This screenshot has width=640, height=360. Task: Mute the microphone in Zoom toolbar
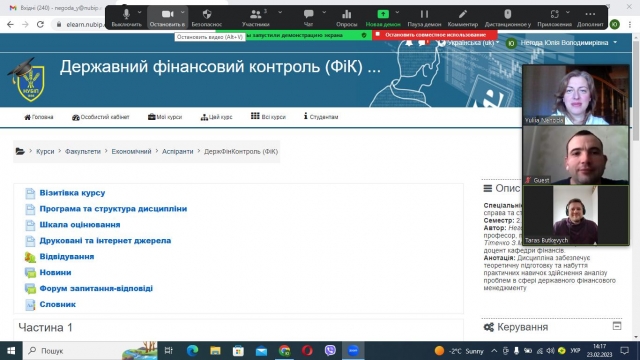(x=126, y=17)
